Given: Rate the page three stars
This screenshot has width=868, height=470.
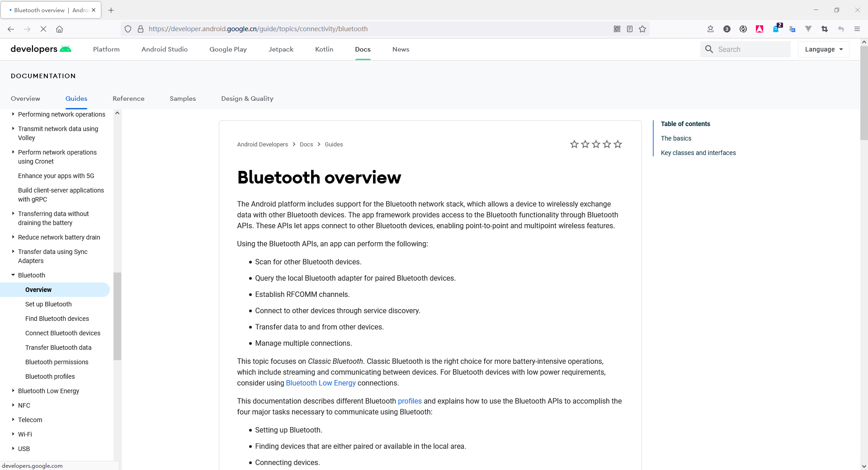Looking at the screenshot, I should coord(596,144).
